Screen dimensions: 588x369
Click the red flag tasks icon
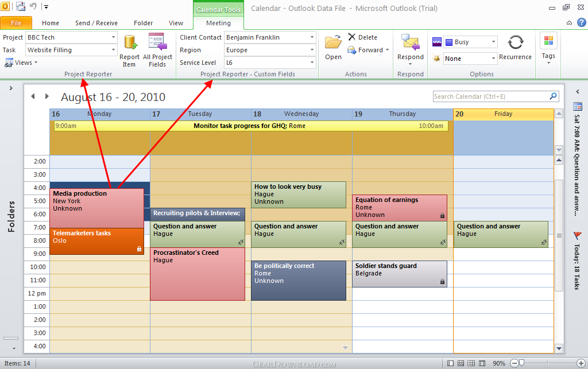(x=577, y=236)
